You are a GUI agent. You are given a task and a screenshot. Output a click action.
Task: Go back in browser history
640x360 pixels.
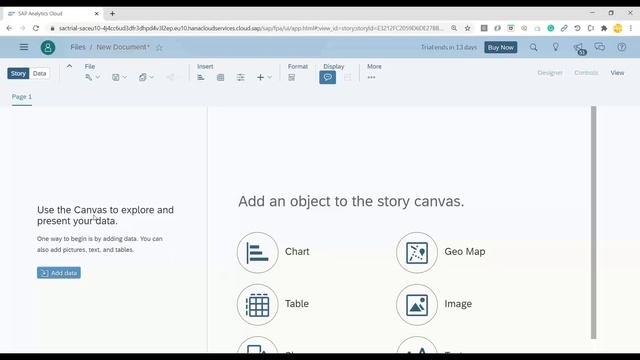9,28
